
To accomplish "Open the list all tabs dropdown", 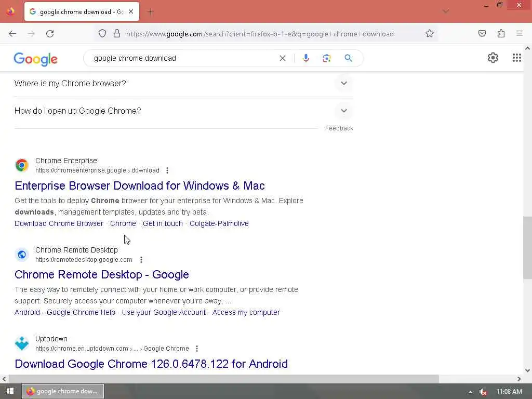I will pyautogui.click(x=445, y=11).
